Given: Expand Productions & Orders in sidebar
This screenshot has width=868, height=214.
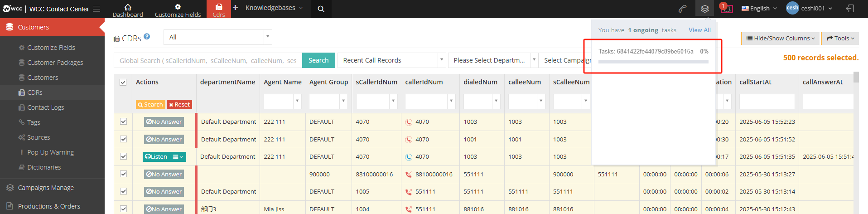Looking at the screenshot, I should tap(52, 206).
